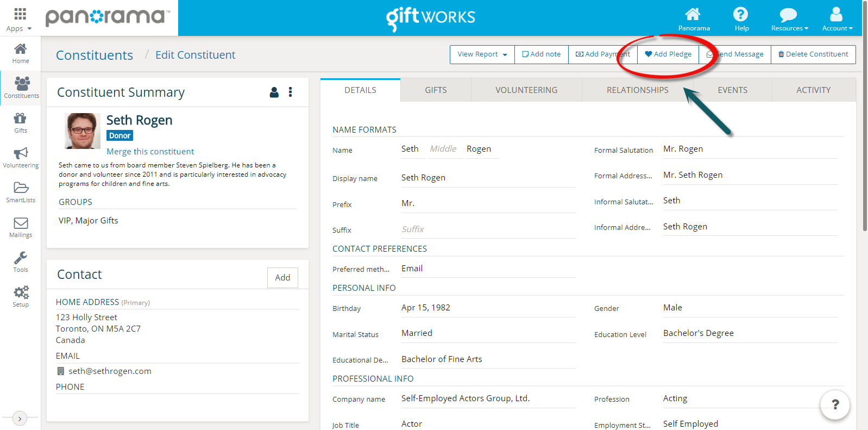Switch to the Gifts tab
The width and height of the screenshot is (868, 430).
point(436,90)
